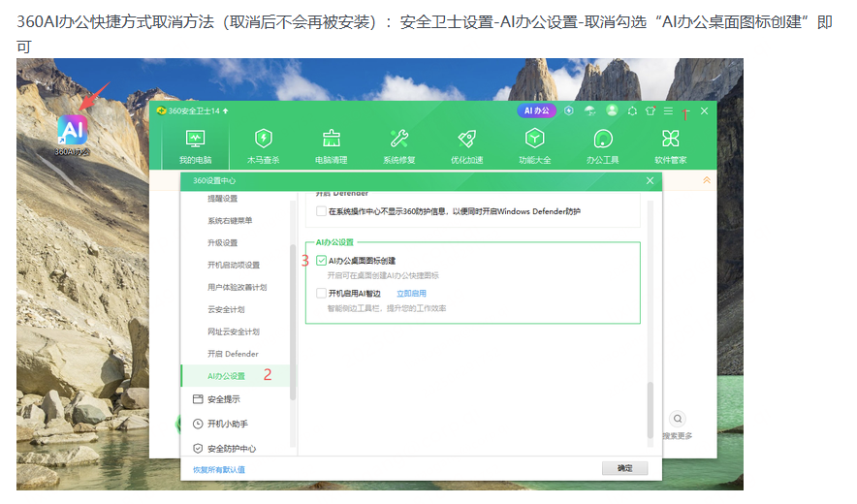Viewport: 857px width, 504px height.
Task: Open the skin shirt icon in title bar
Action: 651,111
